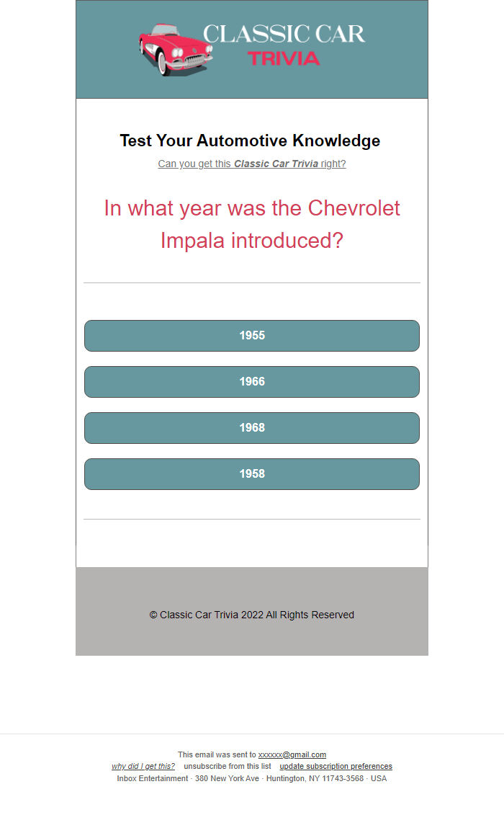504x815 pixels.
Task: Click 'Test Your Automotive Knowledge' heading
Action: (x=251, y=141)
